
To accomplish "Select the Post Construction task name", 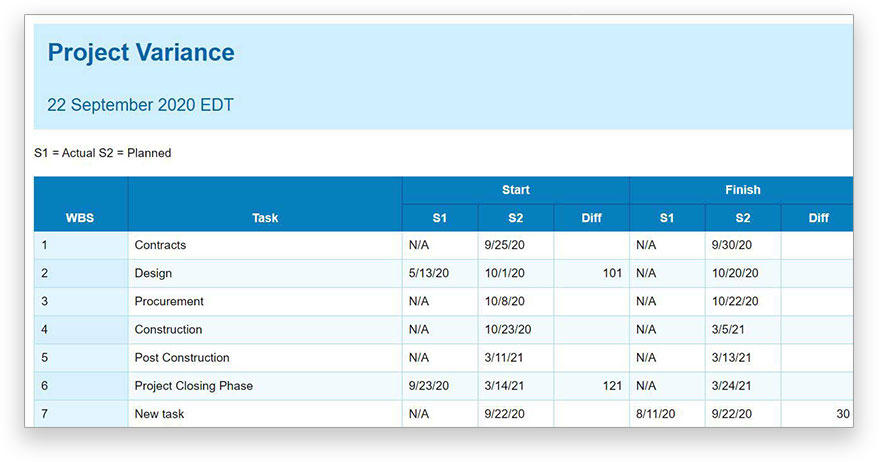I will click(182, 357).
